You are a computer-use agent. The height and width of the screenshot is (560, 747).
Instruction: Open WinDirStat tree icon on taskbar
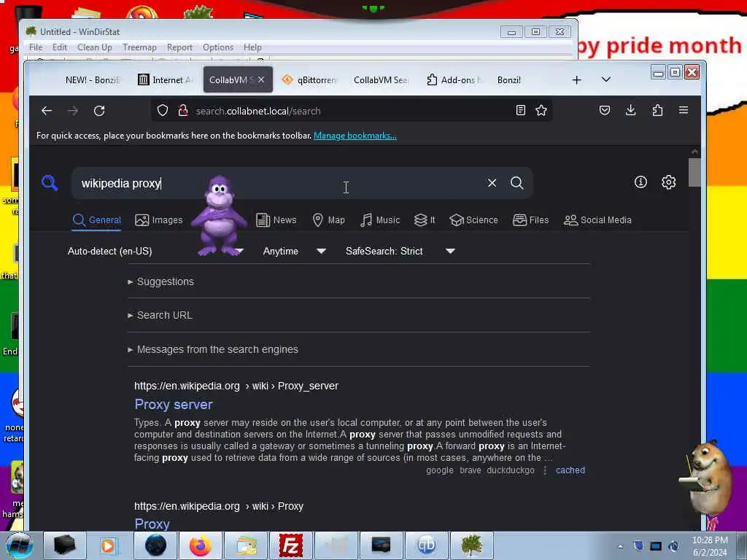(472, 545)
